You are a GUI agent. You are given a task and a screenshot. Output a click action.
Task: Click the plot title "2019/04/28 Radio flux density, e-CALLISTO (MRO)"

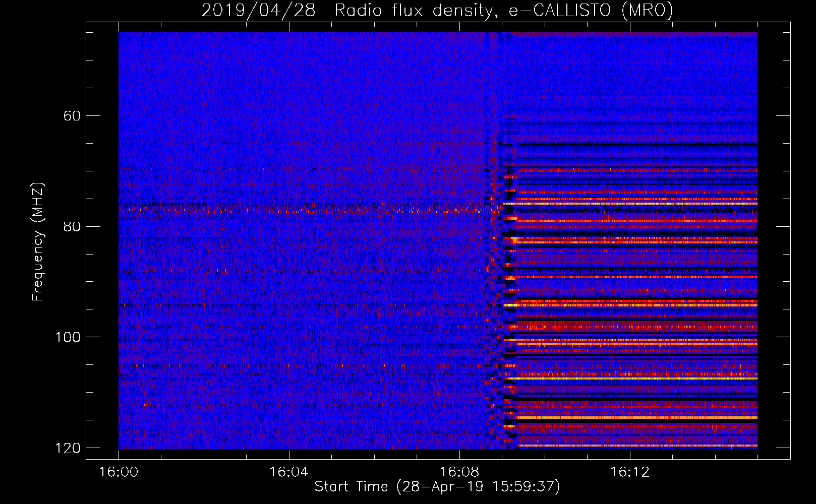437,10
